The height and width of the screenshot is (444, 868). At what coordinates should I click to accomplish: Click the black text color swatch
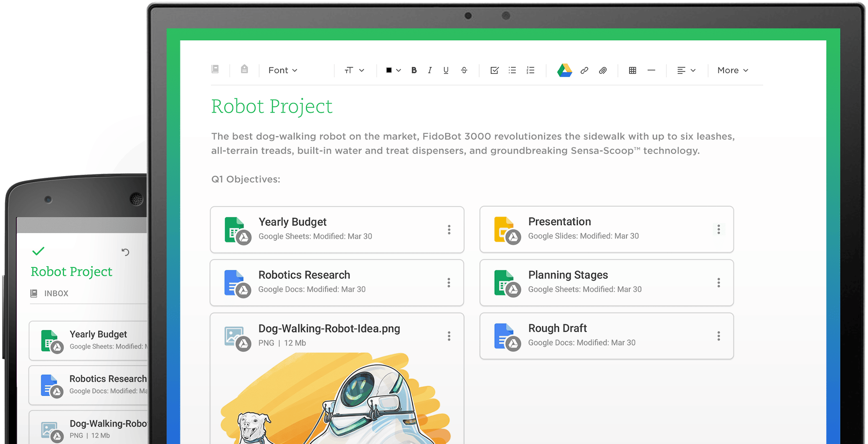pyautogui.click(x=389, y=70)
